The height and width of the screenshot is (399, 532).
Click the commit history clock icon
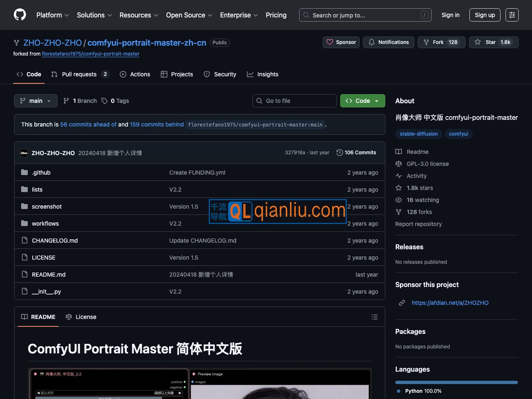[340, 153]
